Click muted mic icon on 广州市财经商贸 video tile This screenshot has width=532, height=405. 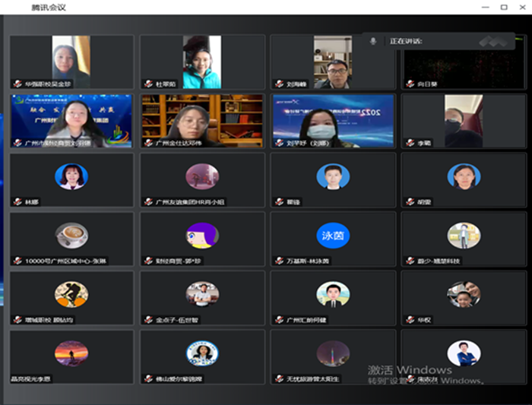coord(17,143)
